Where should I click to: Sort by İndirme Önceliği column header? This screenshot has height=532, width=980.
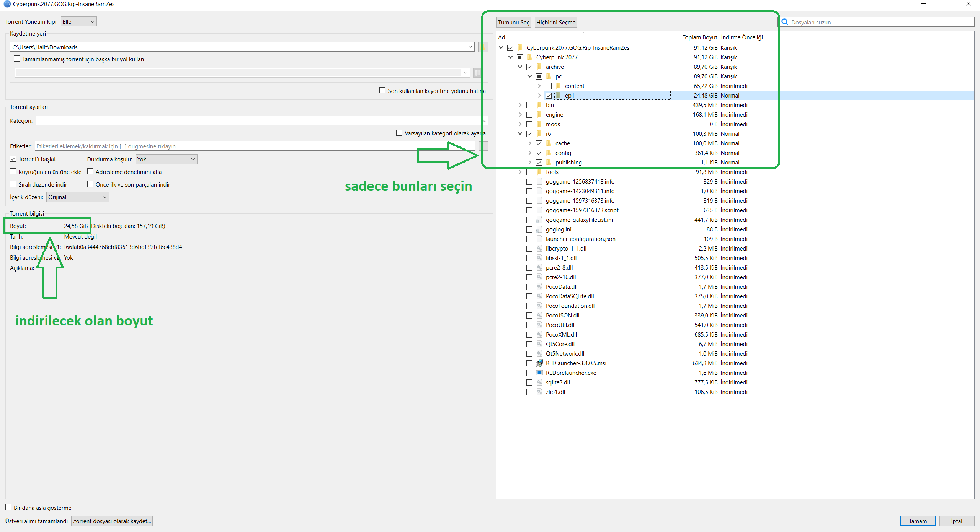point(742,37)
